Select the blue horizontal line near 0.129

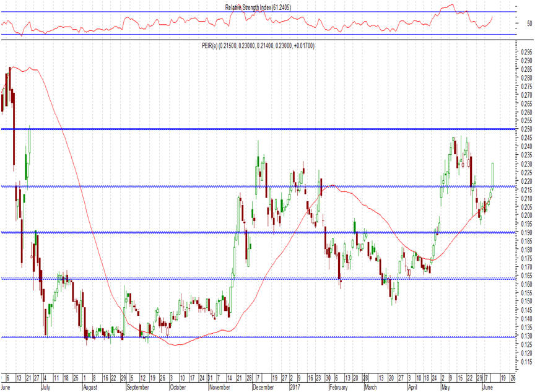tap(258, 337)
